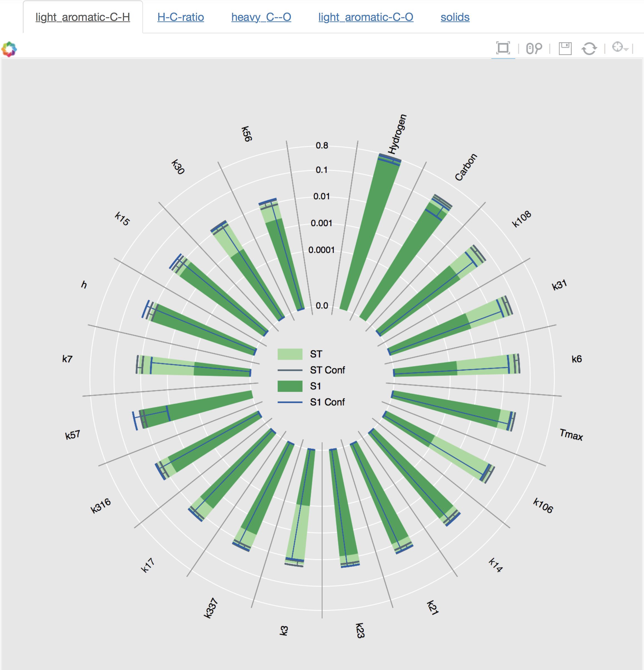Toggle the Wheel Zoom tool
Image resolution: width=644 pixels, height=670 pixels.
(534, 48)
